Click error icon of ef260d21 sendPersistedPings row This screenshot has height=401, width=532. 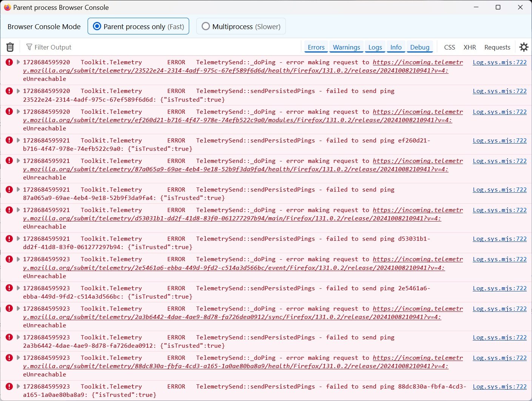coord(9,140)
